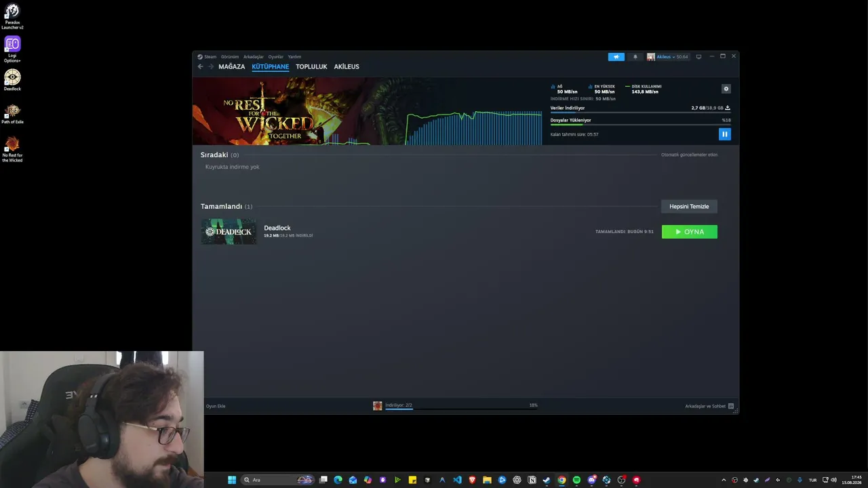Open File Explorer from the taskbar
868x488 pixels.
coord(487,480)
